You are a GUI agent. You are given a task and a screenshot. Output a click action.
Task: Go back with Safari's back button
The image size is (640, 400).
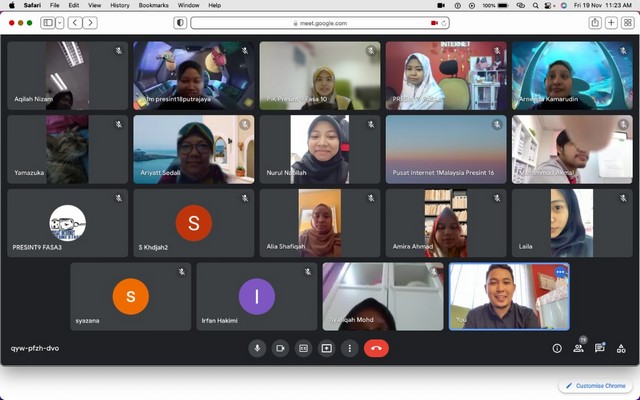[x=77, y=22]
